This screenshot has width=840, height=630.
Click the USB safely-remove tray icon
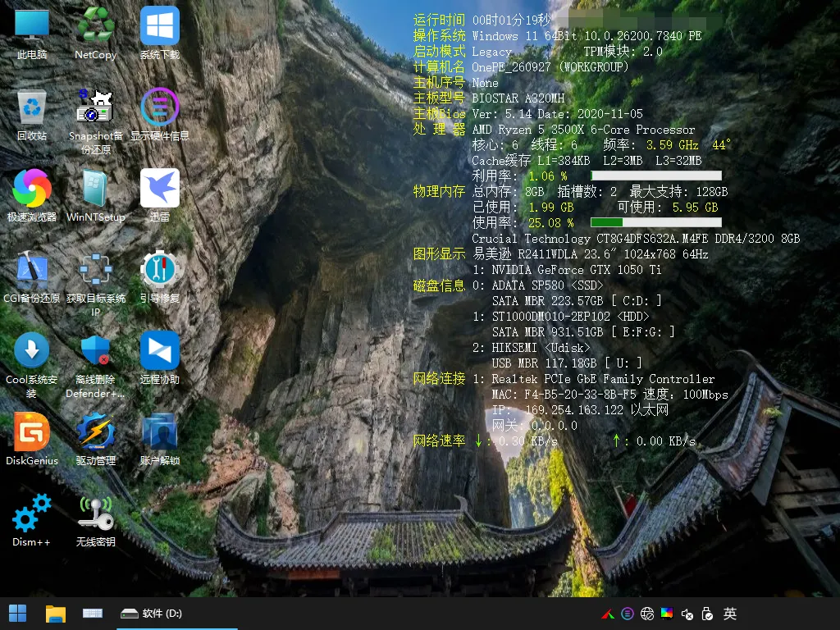[707, 614]
